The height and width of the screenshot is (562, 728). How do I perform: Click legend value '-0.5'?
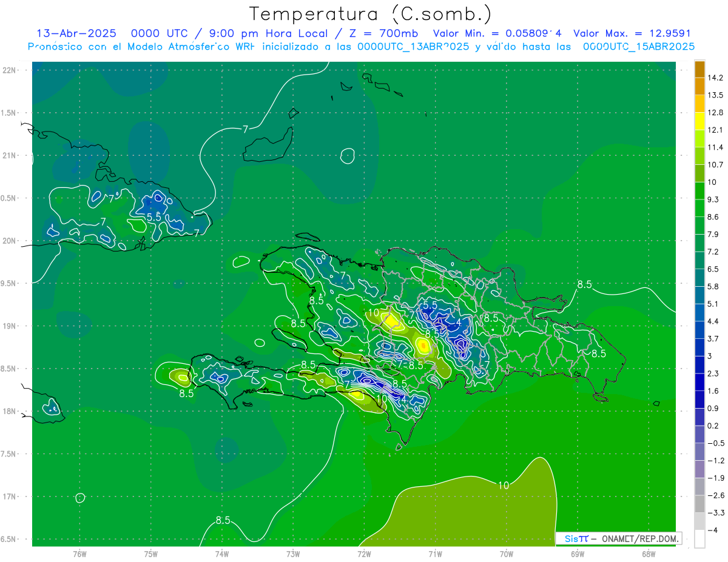(x=716, y=443)
